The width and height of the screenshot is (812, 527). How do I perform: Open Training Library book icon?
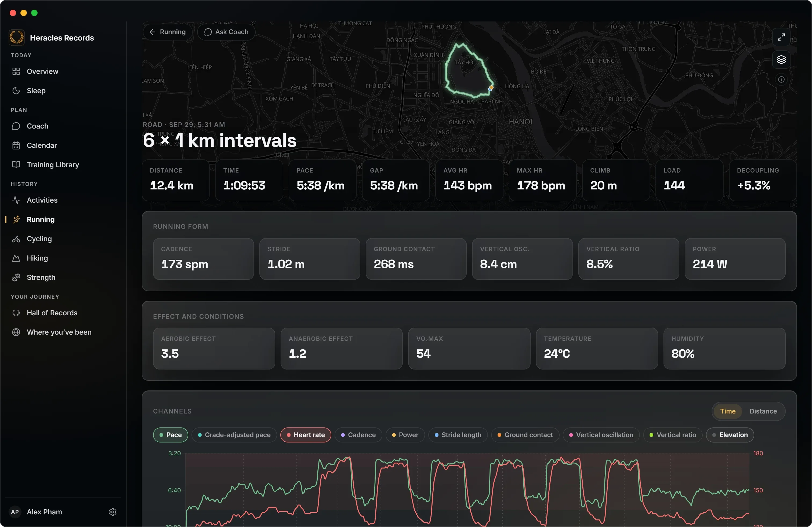16,165
